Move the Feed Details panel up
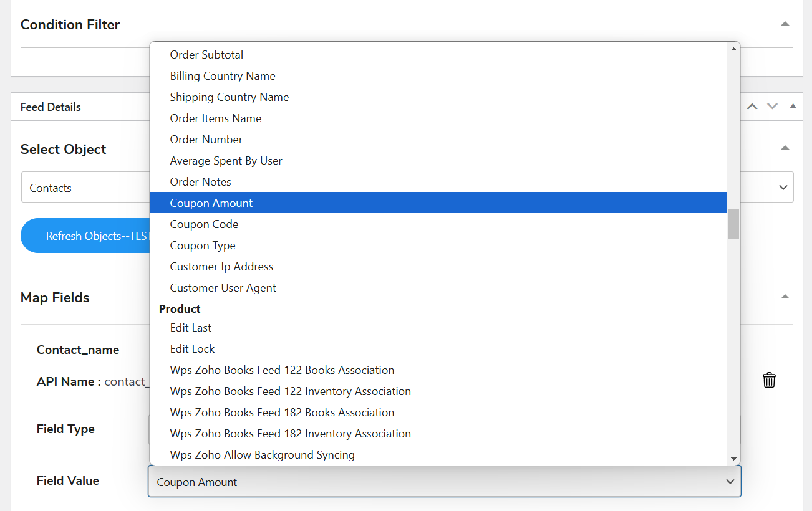The image size is (812, 511). 752,107
